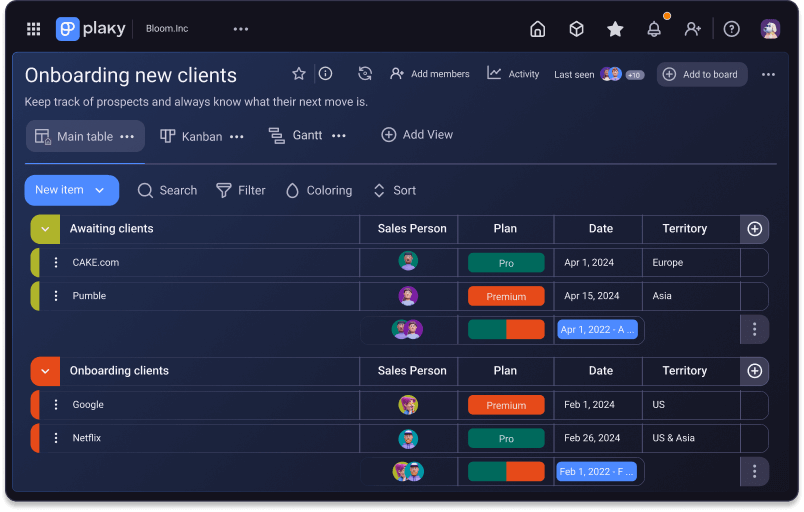Open Awaiting clients summary row menu
Screen dimensions: 804x512
754,330
